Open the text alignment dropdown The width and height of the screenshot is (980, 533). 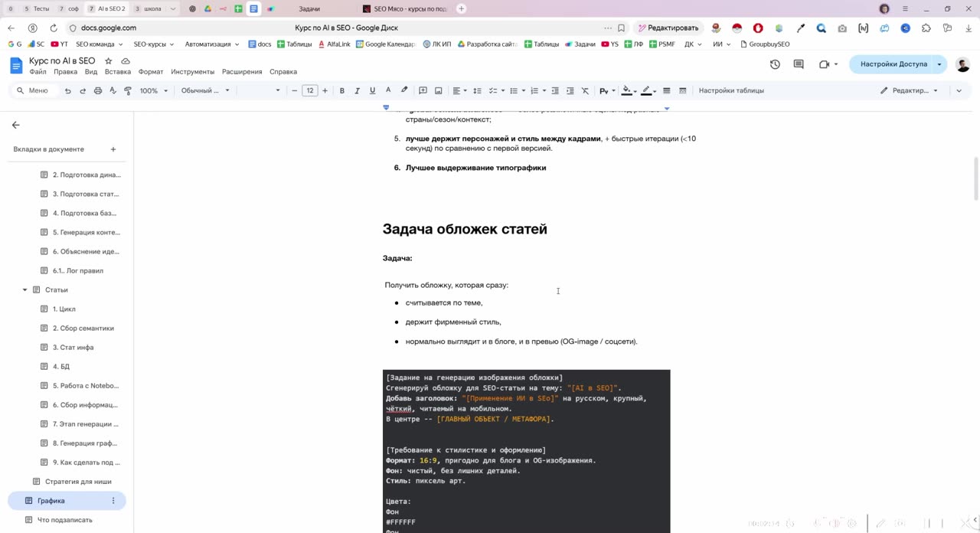459,90
